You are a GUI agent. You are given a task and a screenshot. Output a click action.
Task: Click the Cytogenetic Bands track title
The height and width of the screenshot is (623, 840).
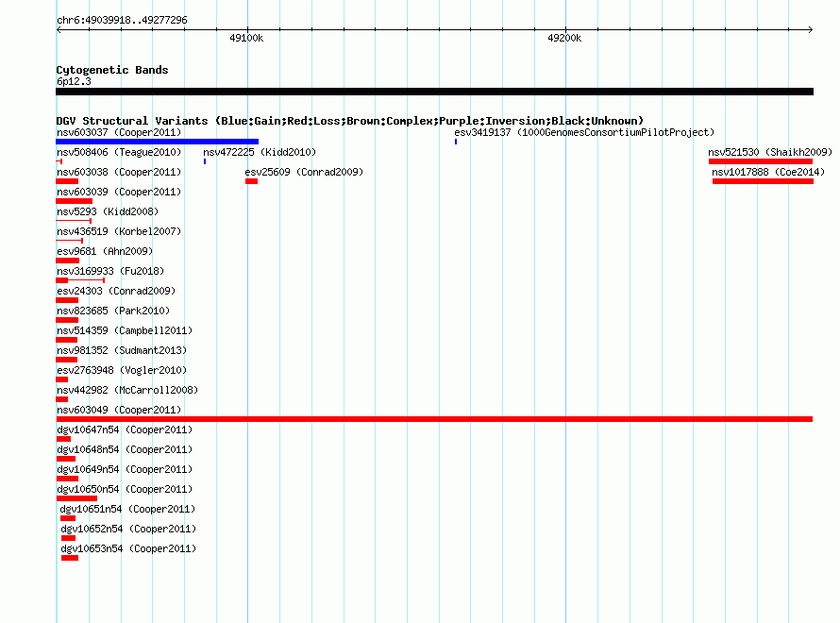112,70
